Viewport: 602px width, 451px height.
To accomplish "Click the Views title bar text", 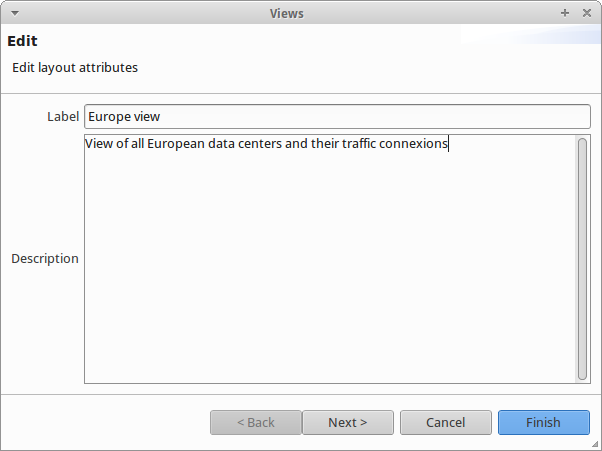I will click(x=287, y=13).
